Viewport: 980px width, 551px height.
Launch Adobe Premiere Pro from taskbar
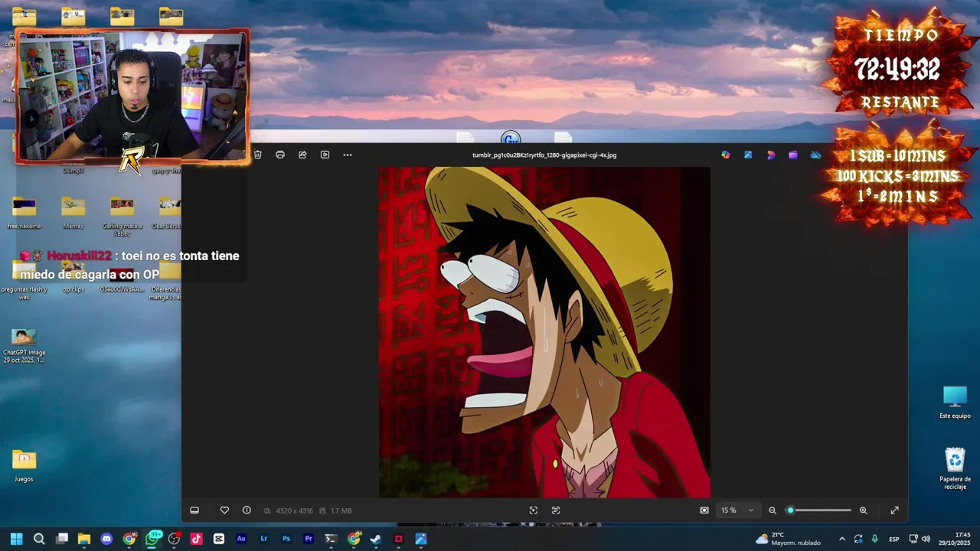[309, 539]
